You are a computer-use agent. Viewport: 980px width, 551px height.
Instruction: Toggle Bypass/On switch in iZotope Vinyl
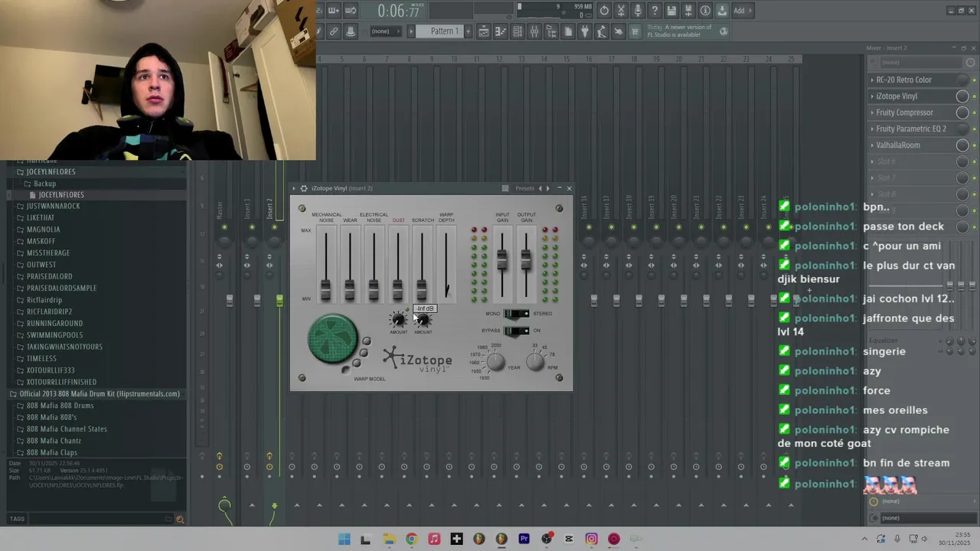click(516, 331)
